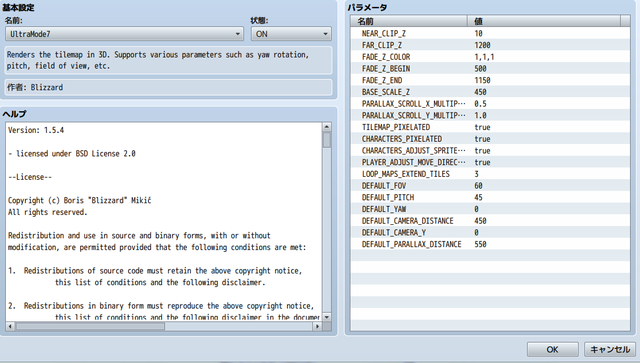Open the plugin name dropdown showing UltraMode7
This screenshot has width=640, height=363.
(x=124, y=34)
